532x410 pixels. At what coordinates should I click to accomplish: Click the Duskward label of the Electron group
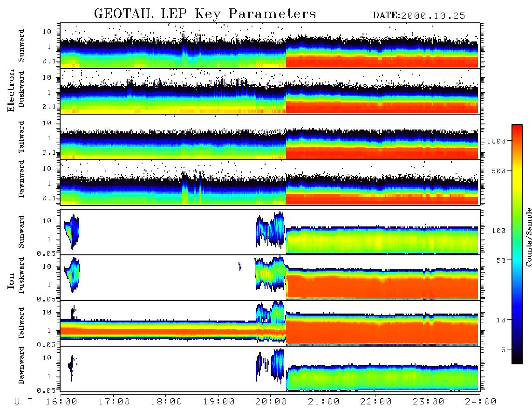(21, 89)
